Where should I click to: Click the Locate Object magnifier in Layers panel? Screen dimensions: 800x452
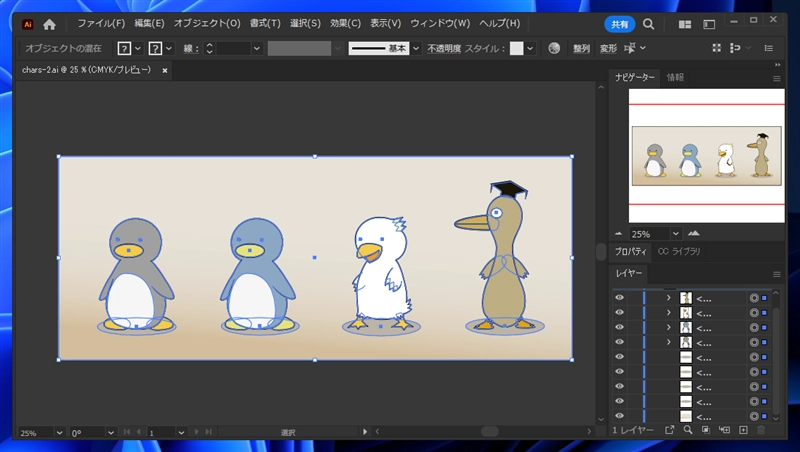(688, 430)
